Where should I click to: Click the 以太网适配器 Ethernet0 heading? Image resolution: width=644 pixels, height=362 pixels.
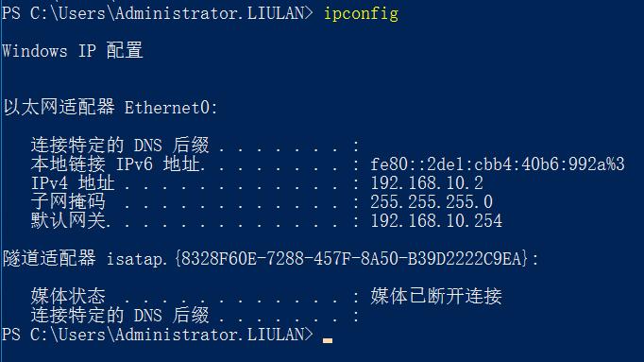click(x=110, y=108)
